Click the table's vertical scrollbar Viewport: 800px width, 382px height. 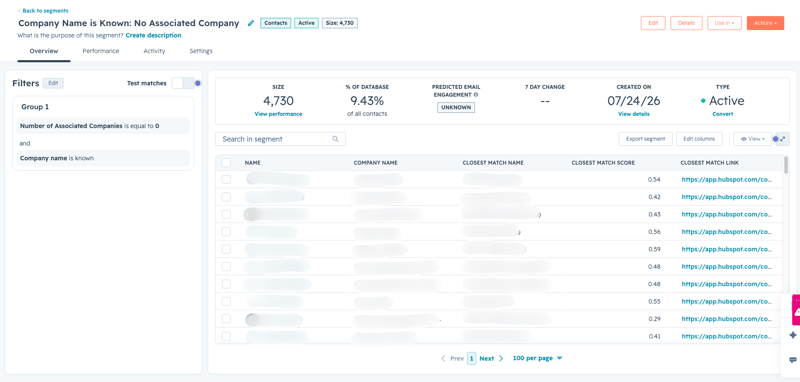786,165
